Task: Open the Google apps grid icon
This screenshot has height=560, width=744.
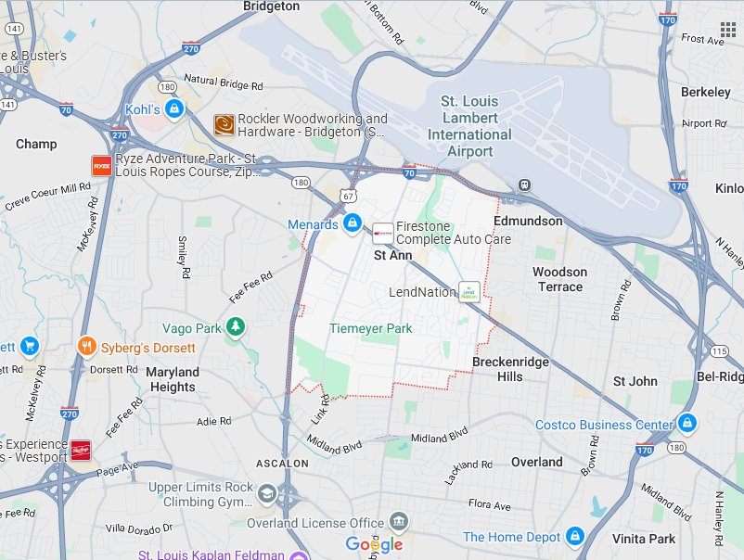Action: pos(728,30)
